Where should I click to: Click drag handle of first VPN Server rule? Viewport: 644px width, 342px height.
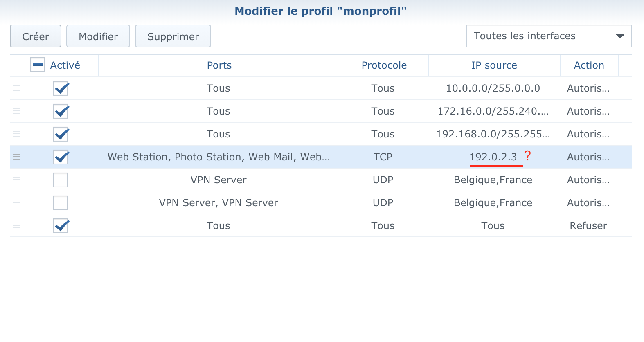16,180
